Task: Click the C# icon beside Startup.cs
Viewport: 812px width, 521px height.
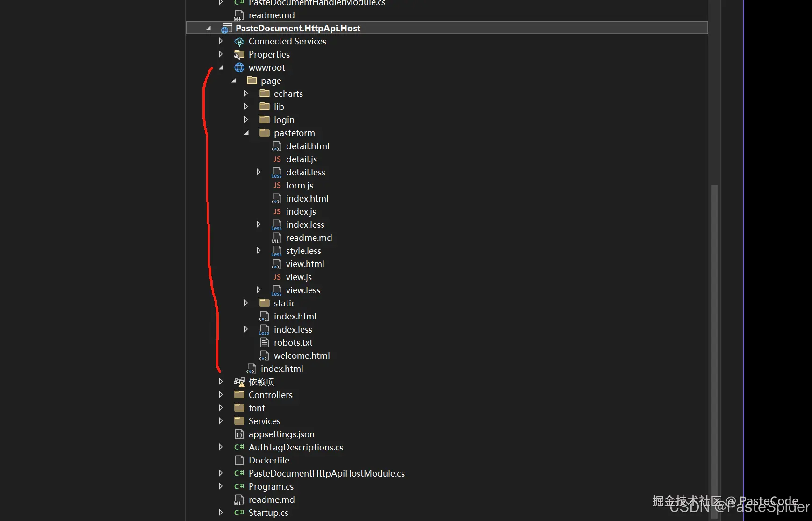Action: tap(239, 513)
